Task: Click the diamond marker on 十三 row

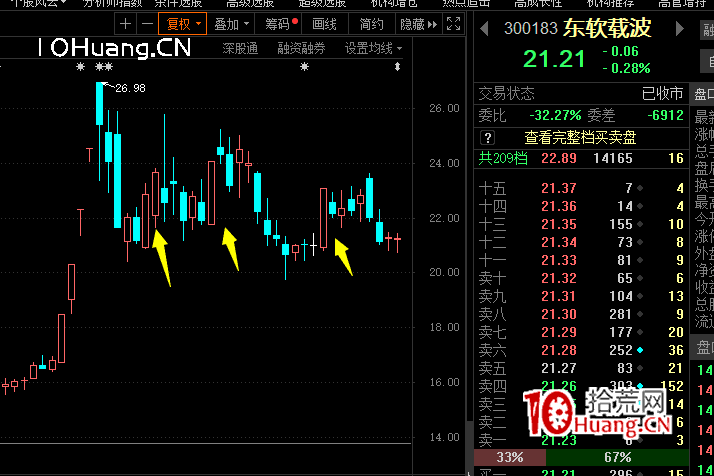Action: point(640,224)
